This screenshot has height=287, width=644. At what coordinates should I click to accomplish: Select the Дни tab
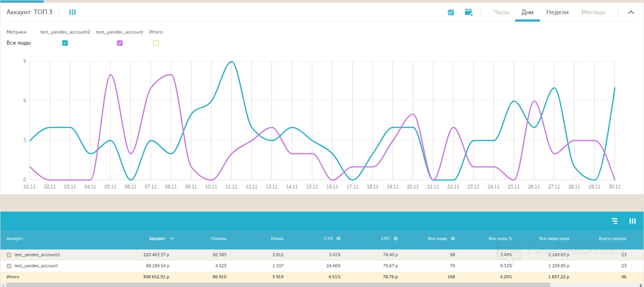point(527,12)
